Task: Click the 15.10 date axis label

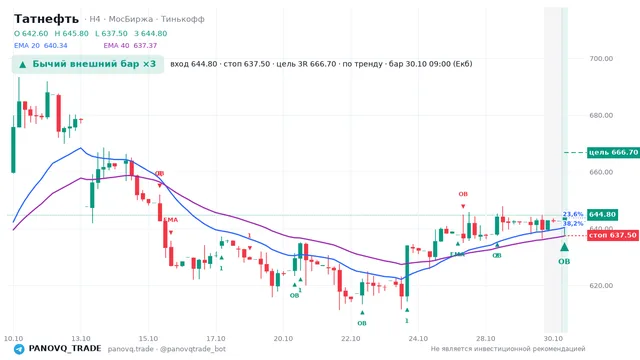Action: 148,339
